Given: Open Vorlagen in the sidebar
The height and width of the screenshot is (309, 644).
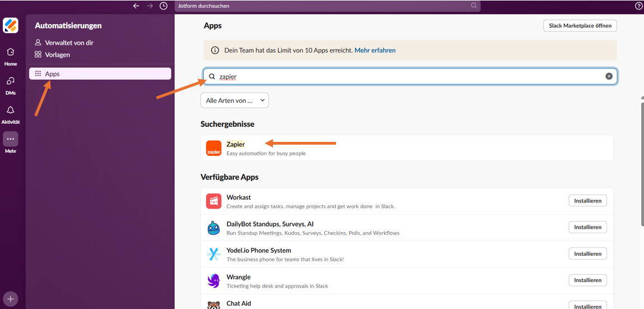Looking at the screenshot, I should [57, 54].
